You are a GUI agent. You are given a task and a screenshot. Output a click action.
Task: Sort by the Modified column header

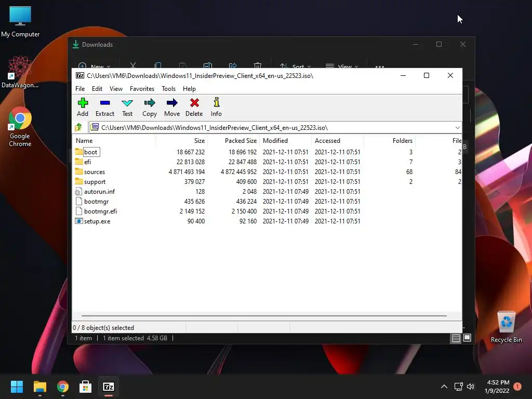[286, 140]
